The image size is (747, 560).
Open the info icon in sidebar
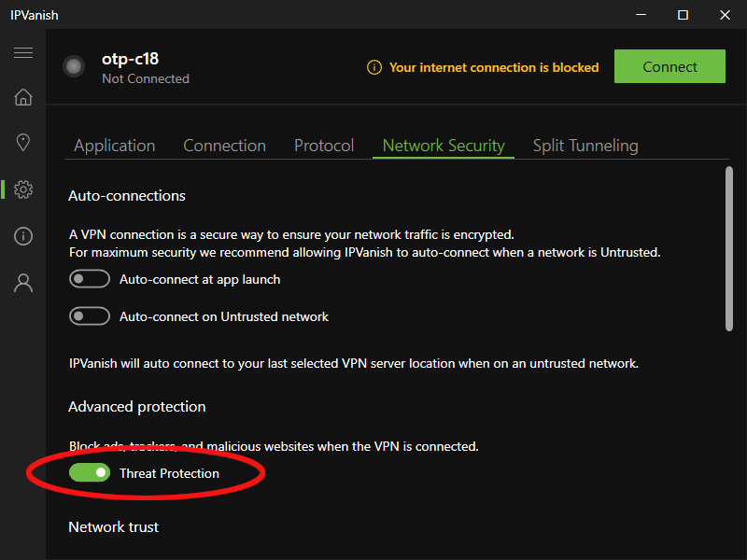coord(22,236)
